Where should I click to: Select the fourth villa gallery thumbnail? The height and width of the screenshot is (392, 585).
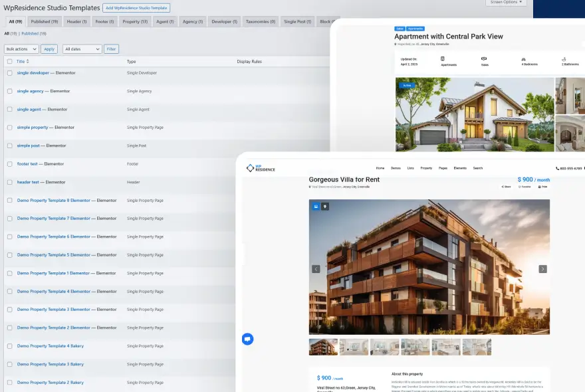(x=415, y=347)
